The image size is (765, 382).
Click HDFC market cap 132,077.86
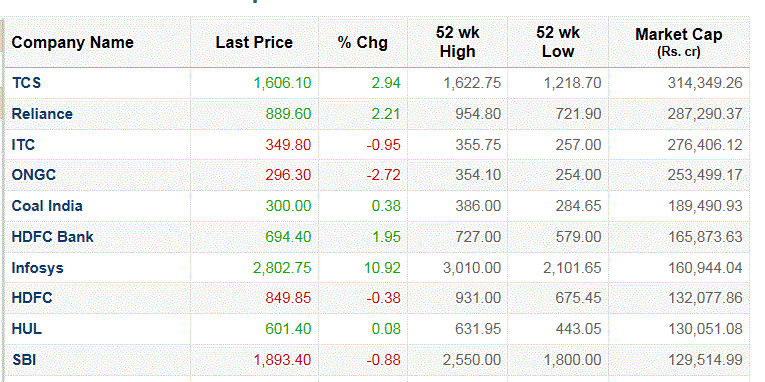coord(705,298)
